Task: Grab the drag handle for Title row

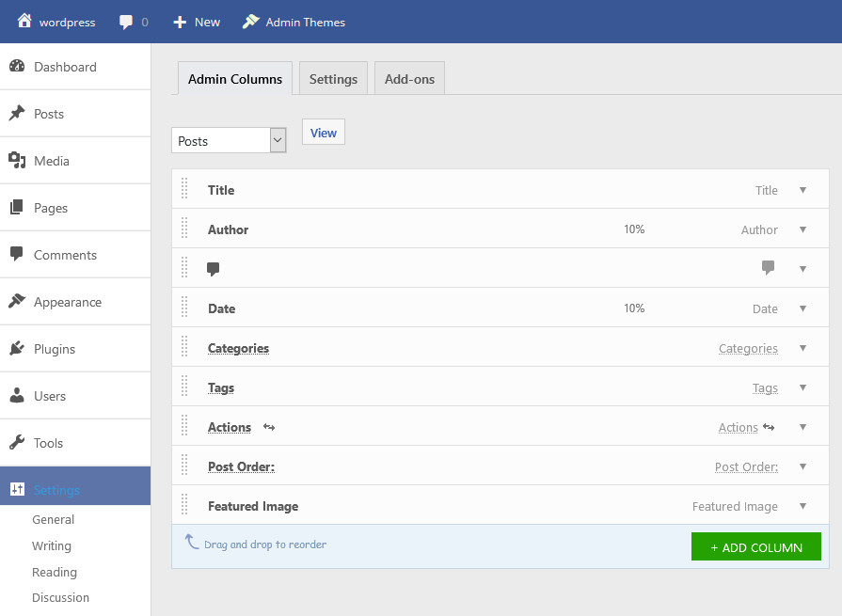Action: [184, 190]
